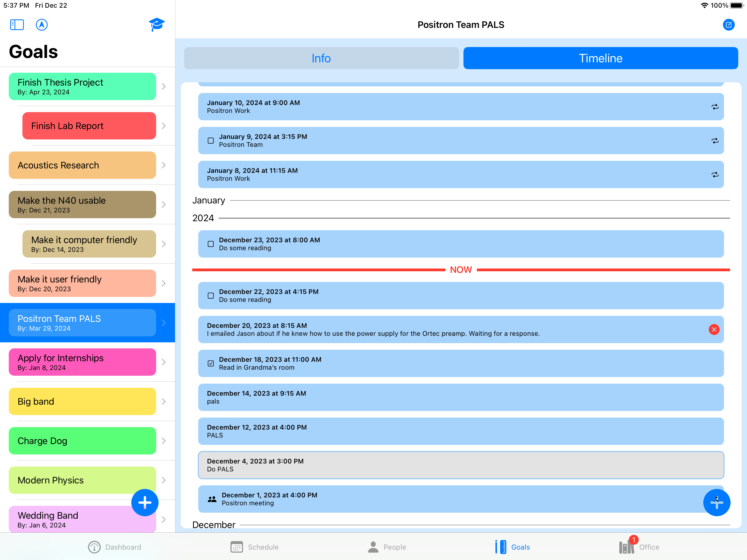
Task: Expand Apply for Internships chevron
Action: 164,362
